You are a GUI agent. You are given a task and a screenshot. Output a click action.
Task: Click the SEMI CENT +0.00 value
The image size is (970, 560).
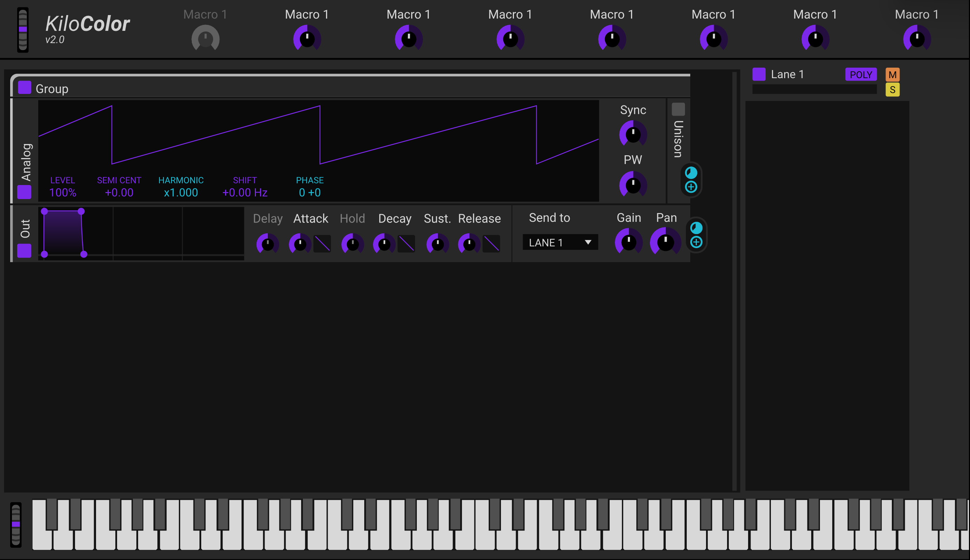[x=119, y=192]
